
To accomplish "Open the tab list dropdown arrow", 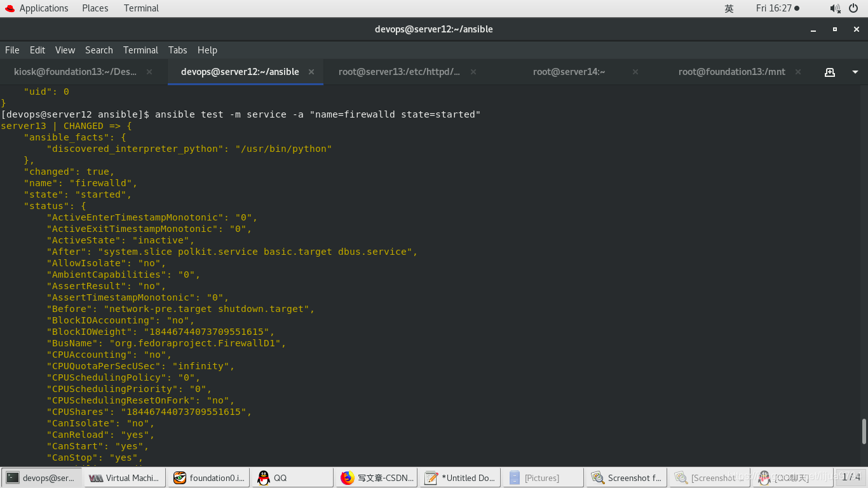I will point(855,72).
